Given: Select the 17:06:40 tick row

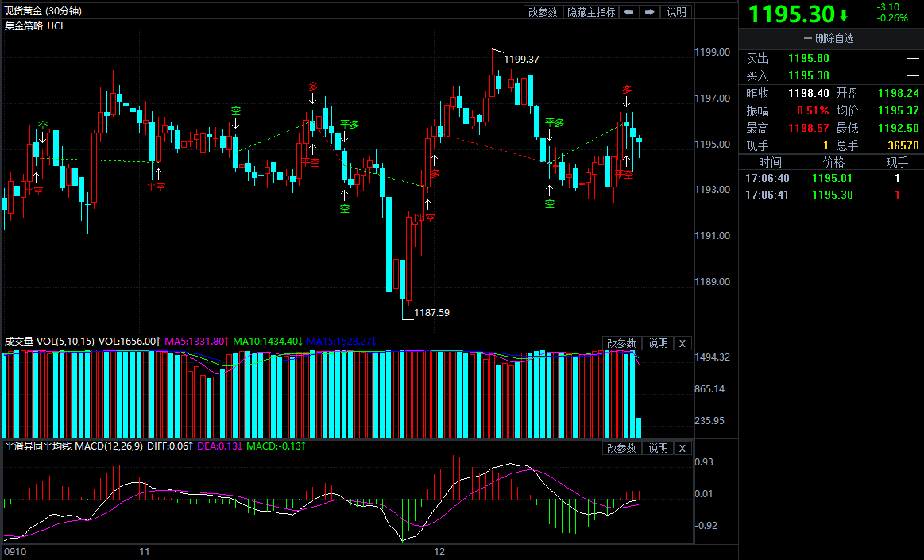Looking at the screenshot, I should (831, 178).
